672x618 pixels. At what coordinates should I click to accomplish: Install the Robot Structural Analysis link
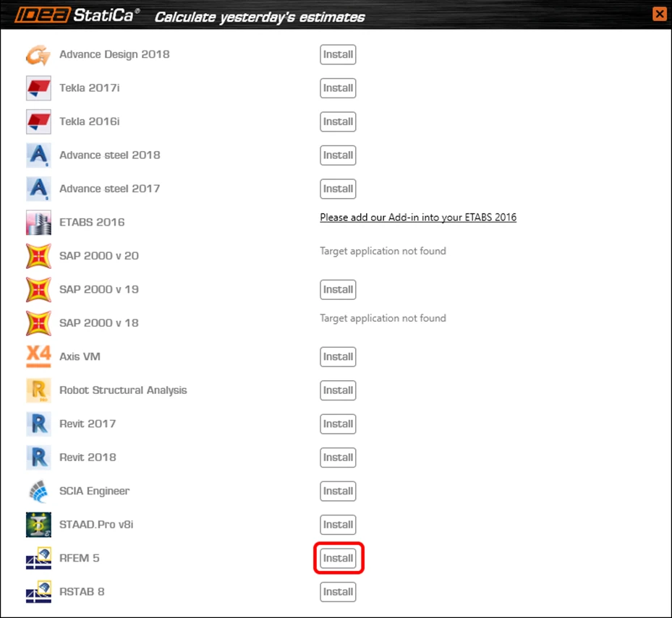click(338, 390)
